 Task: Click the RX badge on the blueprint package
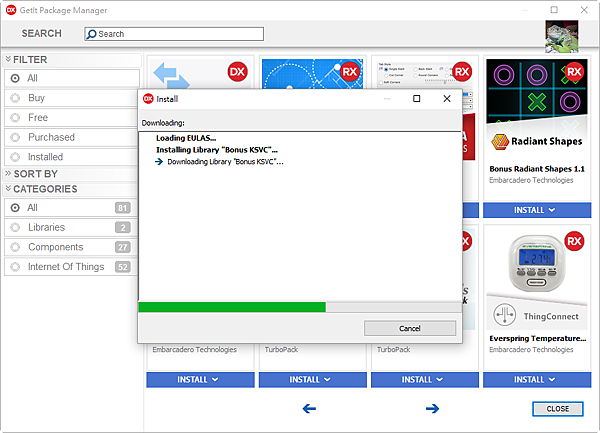[350, 72]
